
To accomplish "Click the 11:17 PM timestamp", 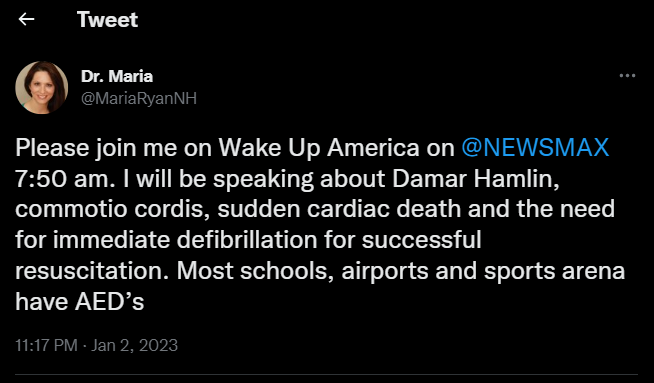I will tap(46, 345).
